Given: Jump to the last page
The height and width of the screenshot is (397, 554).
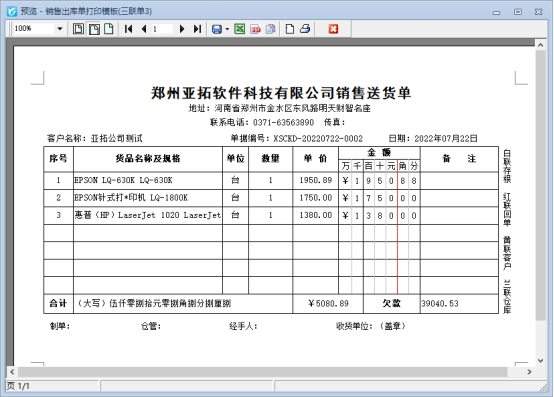Looking at the screenshot, I should (197, 29).
